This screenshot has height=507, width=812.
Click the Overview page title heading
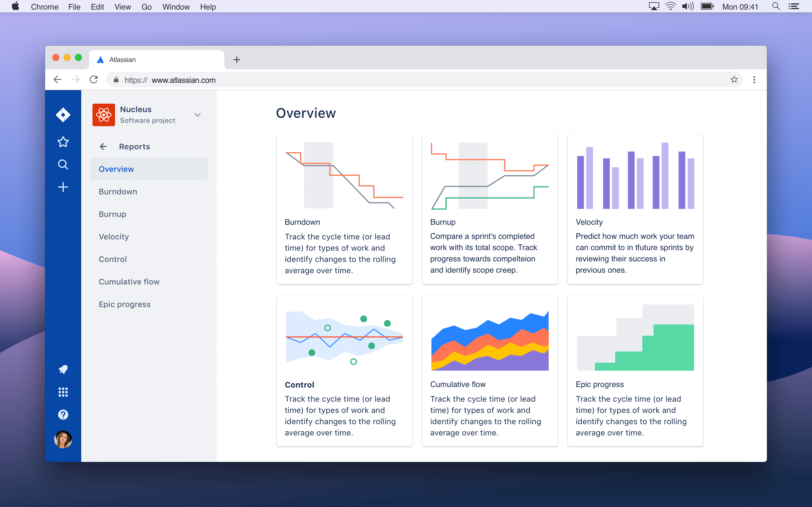click(306, 113)
